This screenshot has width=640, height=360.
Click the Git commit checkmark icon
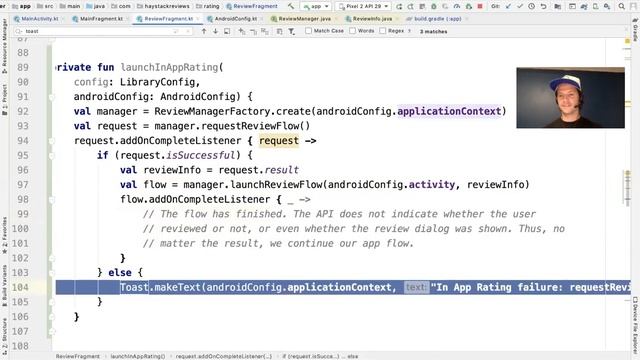point(520,6)
